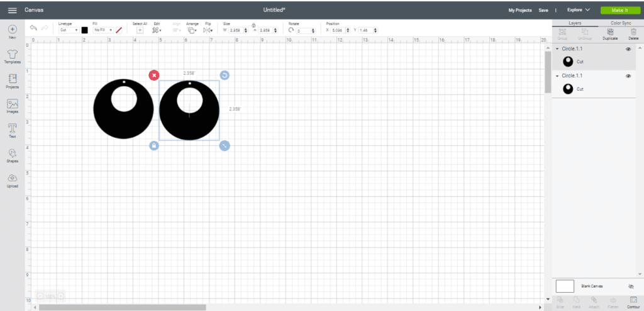644x311 pixels.
Task: Open the hamburger main menu
Action: click(12, 11)
